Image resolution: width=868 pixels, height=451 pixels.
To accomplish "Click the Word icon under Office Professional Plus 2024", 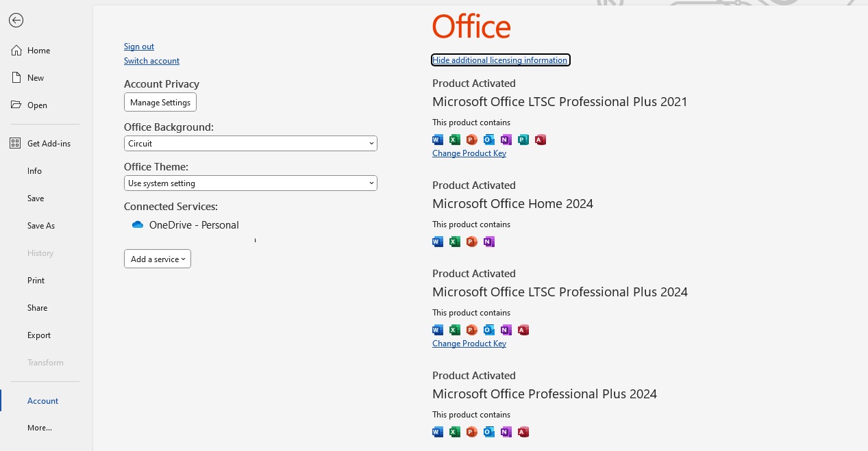I will (x=438, y=432).
